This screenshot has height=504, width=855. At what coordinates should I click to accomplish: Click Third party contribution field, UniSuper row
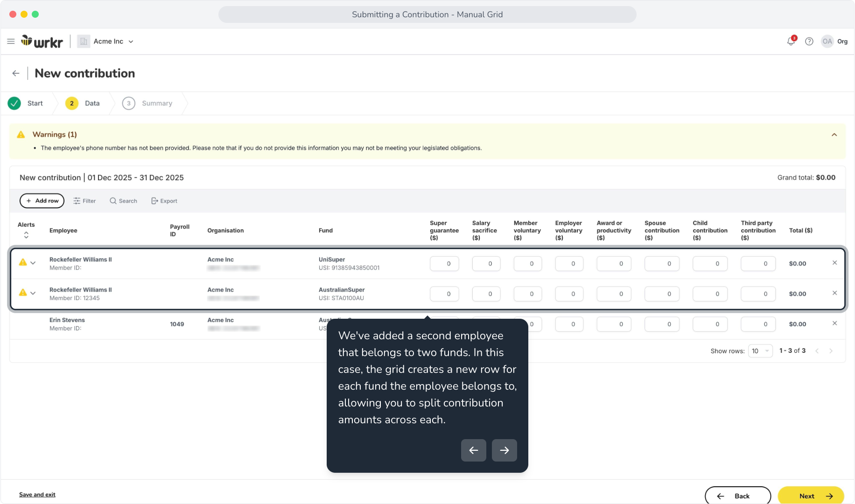tap(758, 264)
